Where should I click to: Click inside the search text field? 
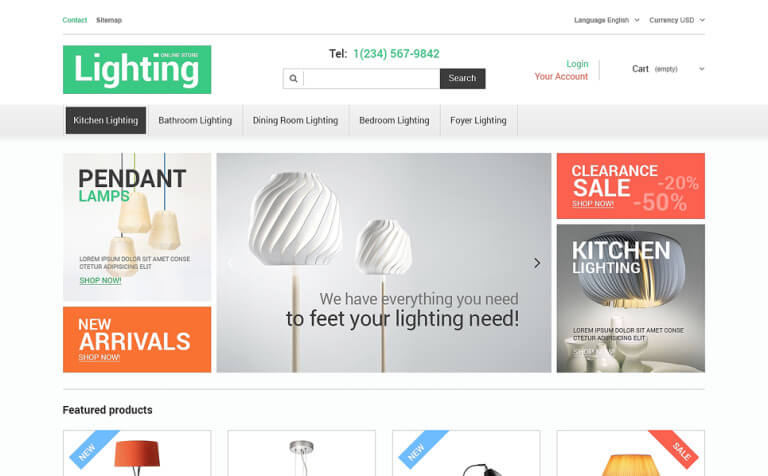click(x=371, y=78)
